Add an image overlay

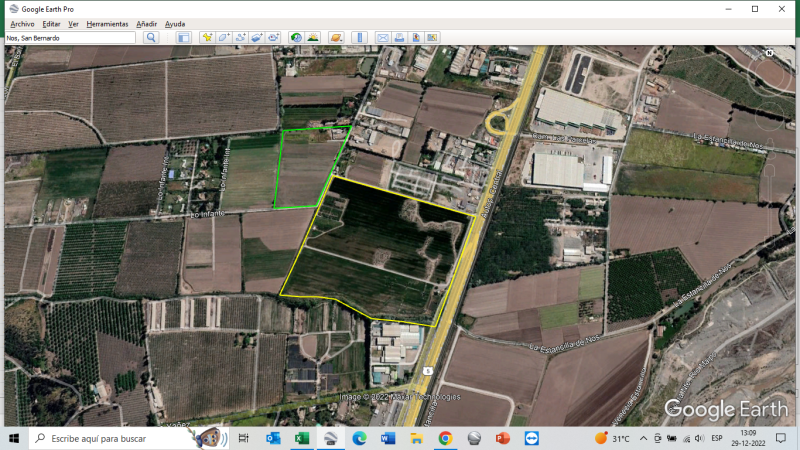257,37
